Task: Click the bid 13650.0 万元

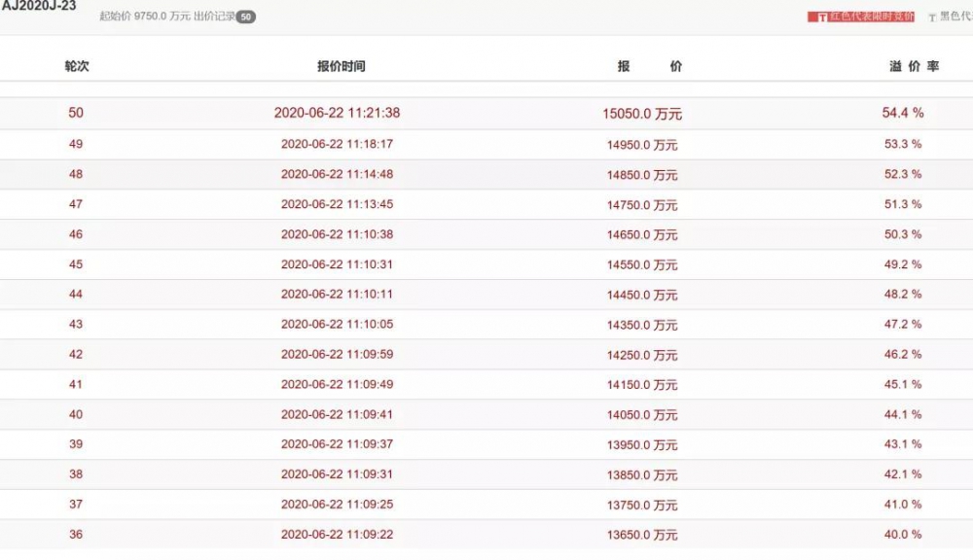Action: point(642,535)
